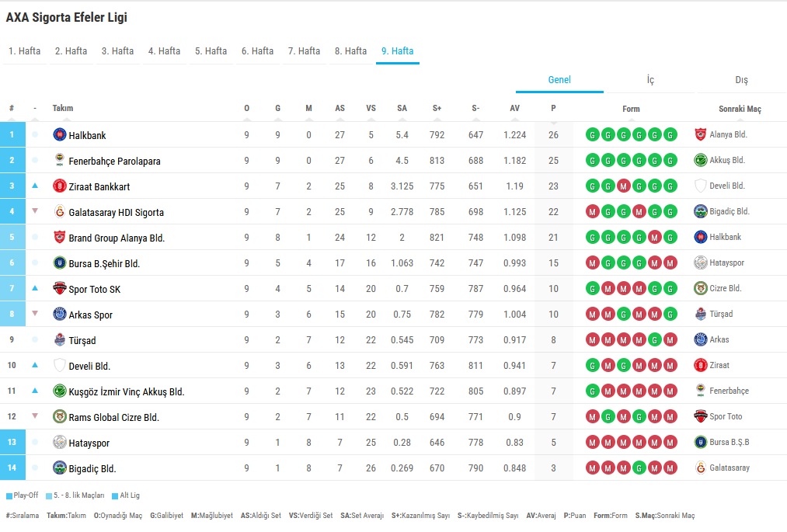Sort table by Takım column header
The height and width of the screenshot is (532, 787).
63,109
